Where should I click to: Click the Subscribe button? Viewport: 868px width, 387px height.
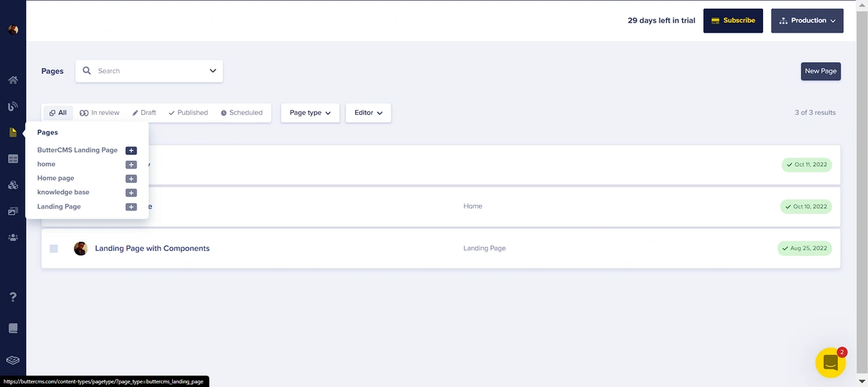[x=733, y=21]
